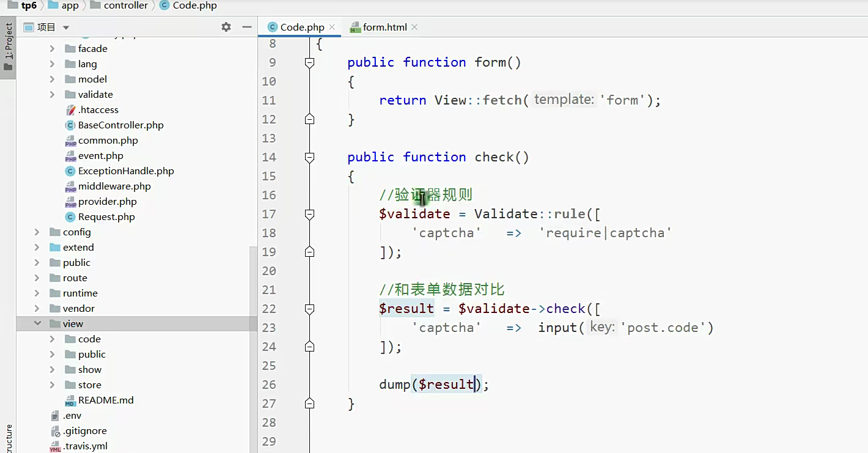Fold the form() function at line 9
The width and height of the screenshot is (868, 453).
[309, 62]
